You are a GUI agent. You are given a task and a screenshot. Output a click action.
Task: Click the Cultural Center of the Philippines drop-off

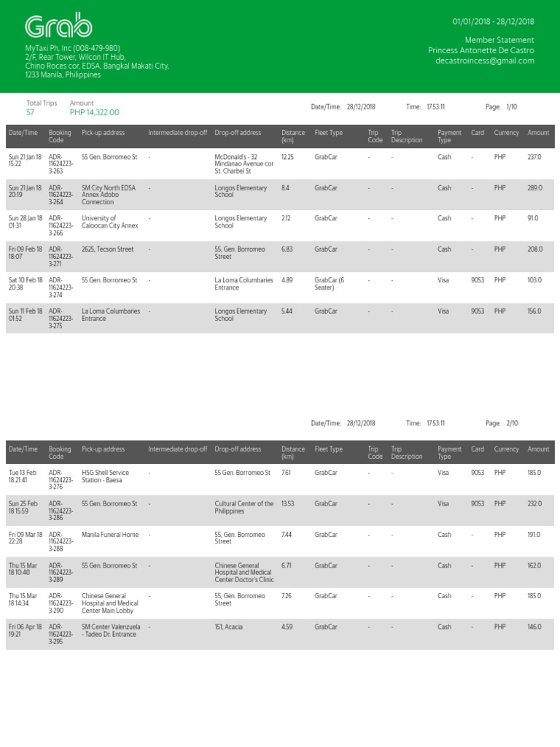[x=244, y=507]
